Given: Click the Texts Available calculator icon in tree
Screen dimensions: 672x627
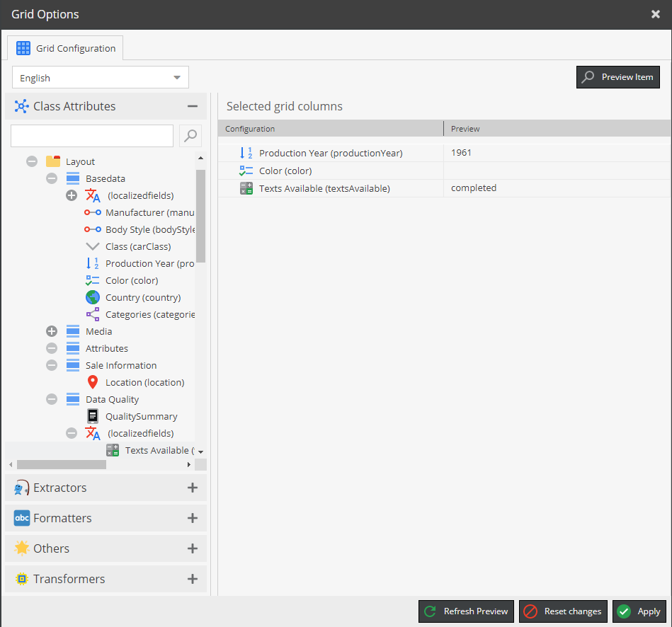Looking at the screenshot, I should click(x=113, y=450).
